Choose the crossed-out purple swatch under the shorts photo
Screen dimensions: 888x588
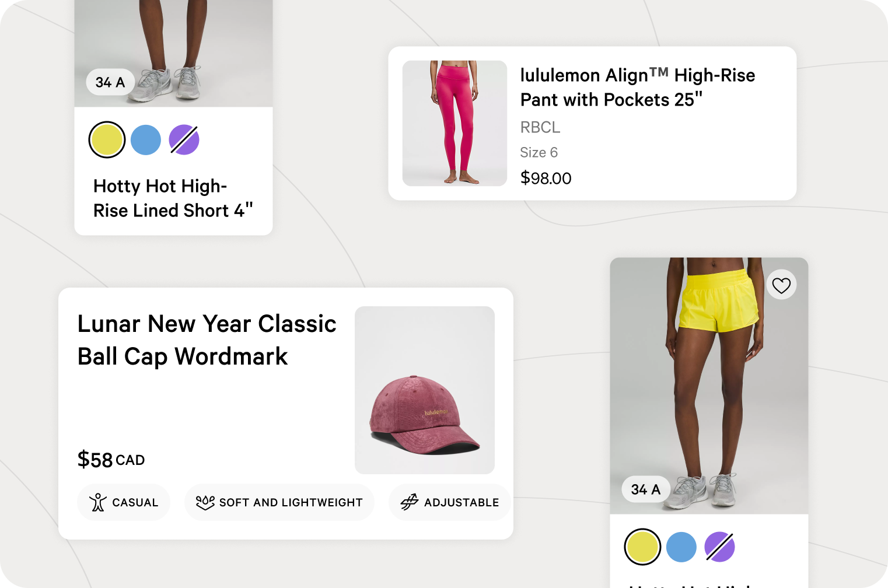click(720, 547)
